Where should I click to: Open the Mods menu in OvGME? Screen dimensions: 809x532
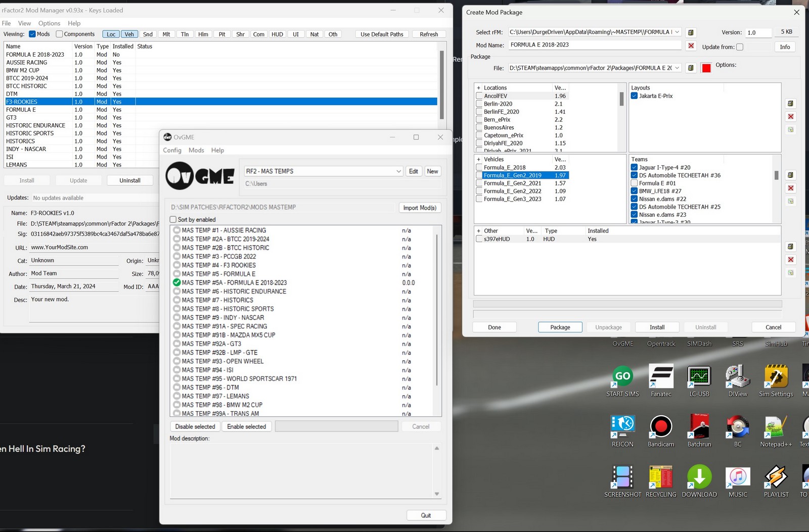tap(196, 151)
